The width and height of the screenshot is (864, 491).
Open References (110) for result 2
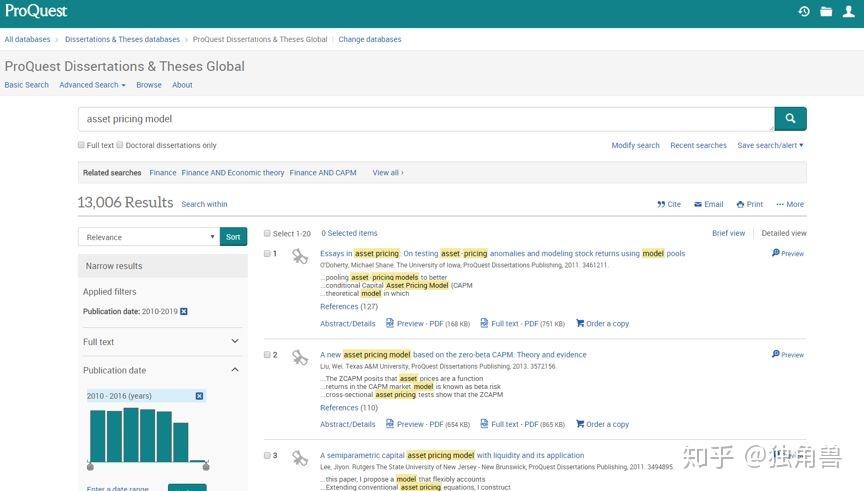349,408
